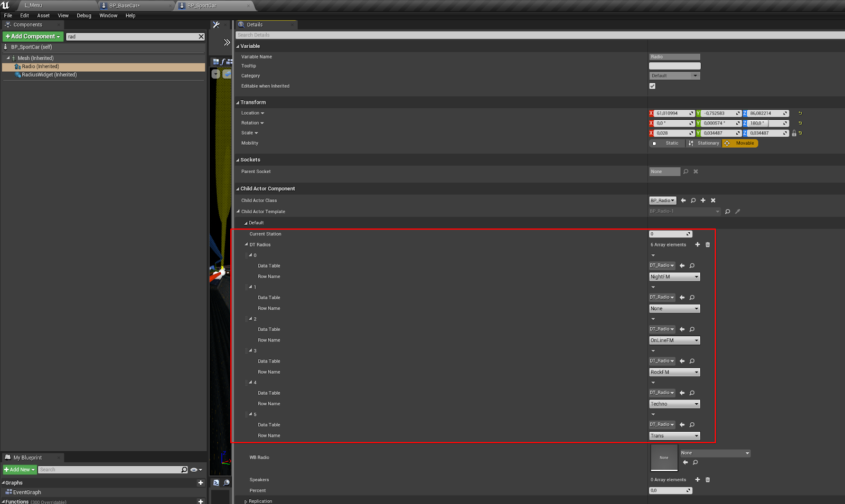Open the Window menu
The image size is (845, 504).
[x=108, y=15]
